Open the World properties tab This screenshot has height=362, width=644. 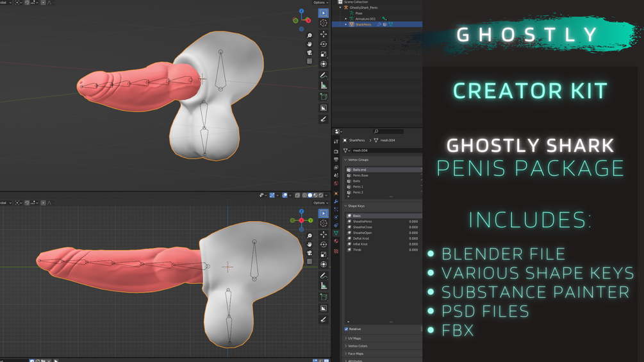(336, 183)
